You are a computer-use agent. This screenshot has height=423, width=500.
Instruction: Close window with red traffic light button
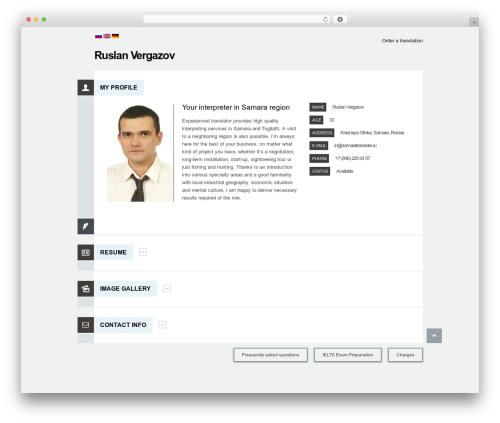pos(29,19)
